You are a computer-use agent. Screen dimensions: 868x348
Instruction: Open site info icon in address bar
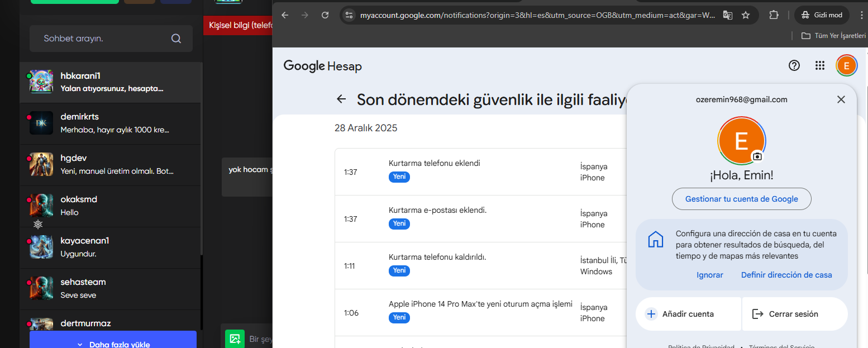click(350, 15)
